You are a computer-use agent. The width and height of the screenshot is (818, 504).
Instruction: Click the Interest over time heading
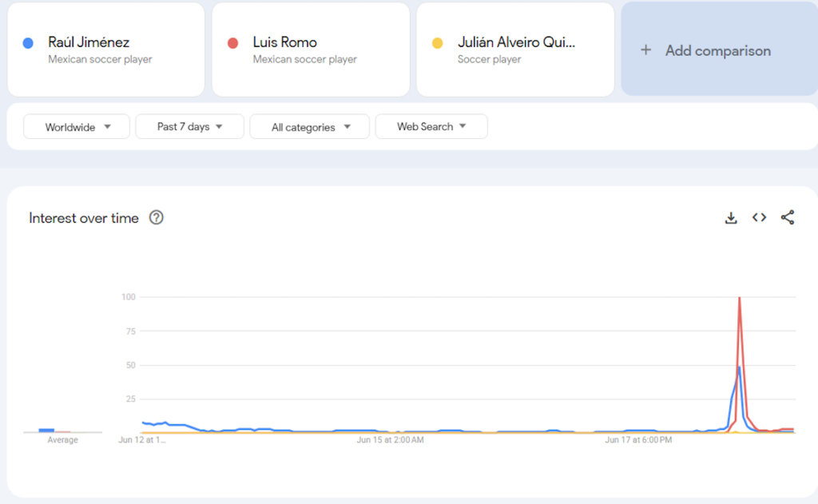point(83,218)
